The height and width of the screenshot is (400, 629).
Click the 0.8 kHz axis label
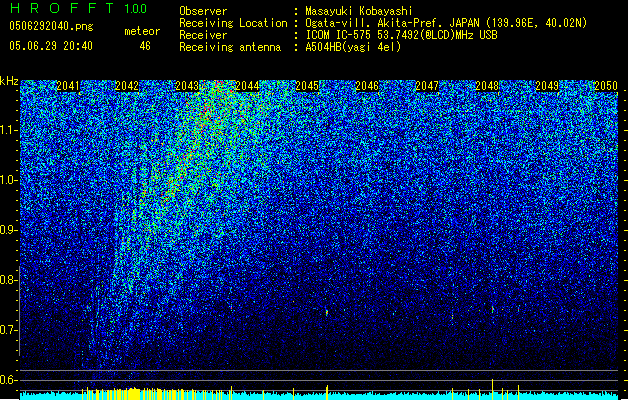8,280
